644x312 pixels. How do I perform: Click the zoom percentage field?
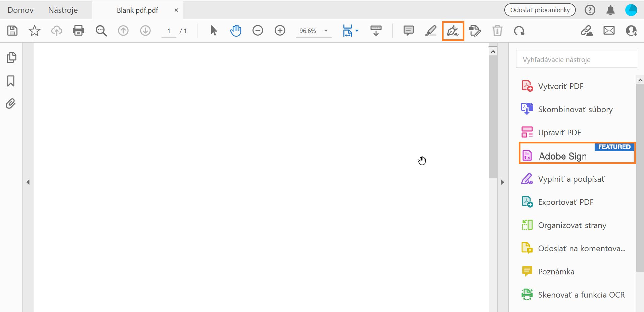pyautogui.click(x=308, y=31)
